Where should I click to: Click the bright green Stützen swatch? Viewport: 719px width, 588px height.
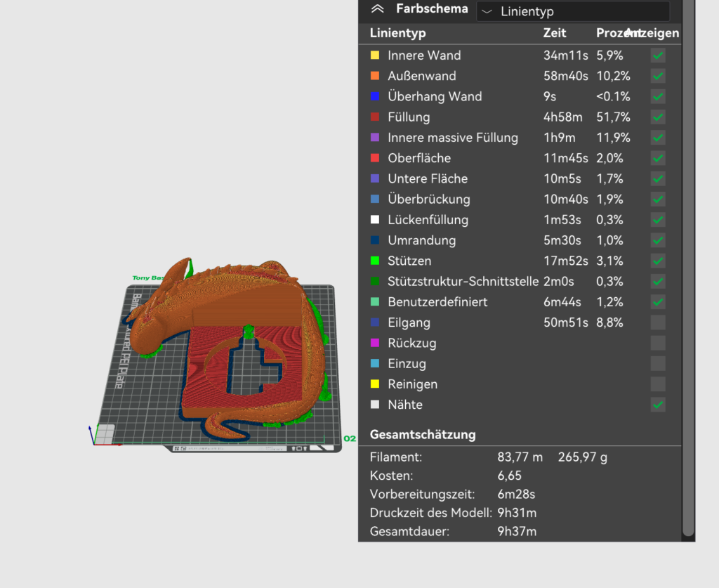tap(375, 261)
